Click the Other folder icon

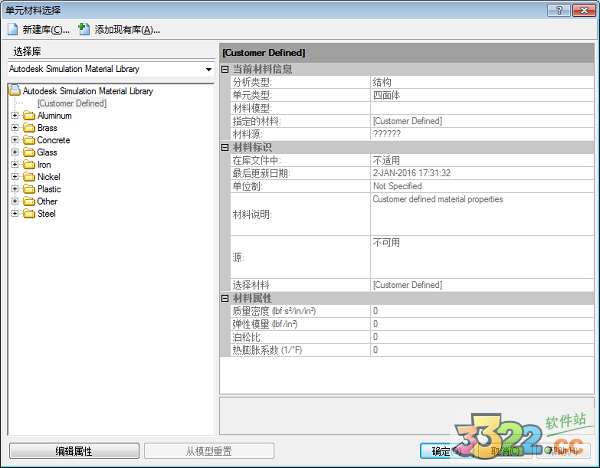(x=29, y=201)
